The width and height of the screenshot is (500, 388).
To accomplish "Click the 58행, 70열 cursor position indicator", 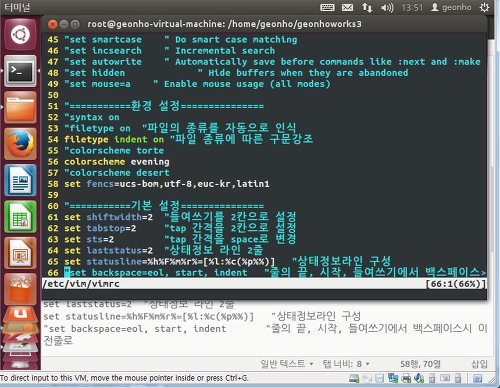I will (x=420, y=364).
